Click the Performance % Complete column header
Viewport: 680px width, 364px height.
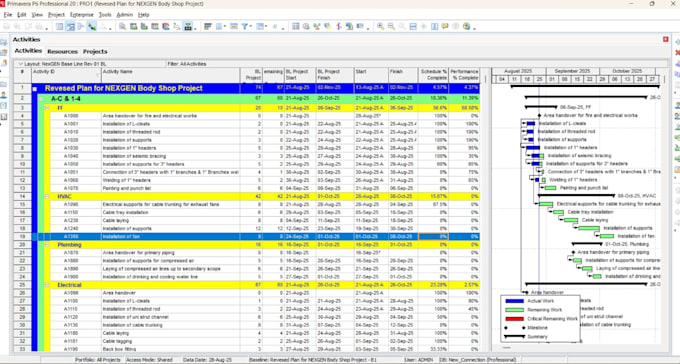click(x=464, y=75)
